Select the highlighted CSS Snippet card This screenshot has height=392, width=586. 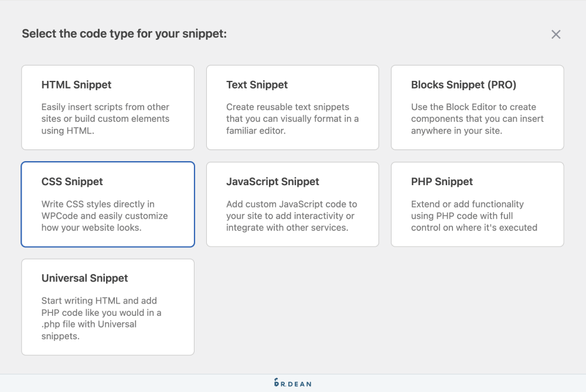(x=108, y=204)
